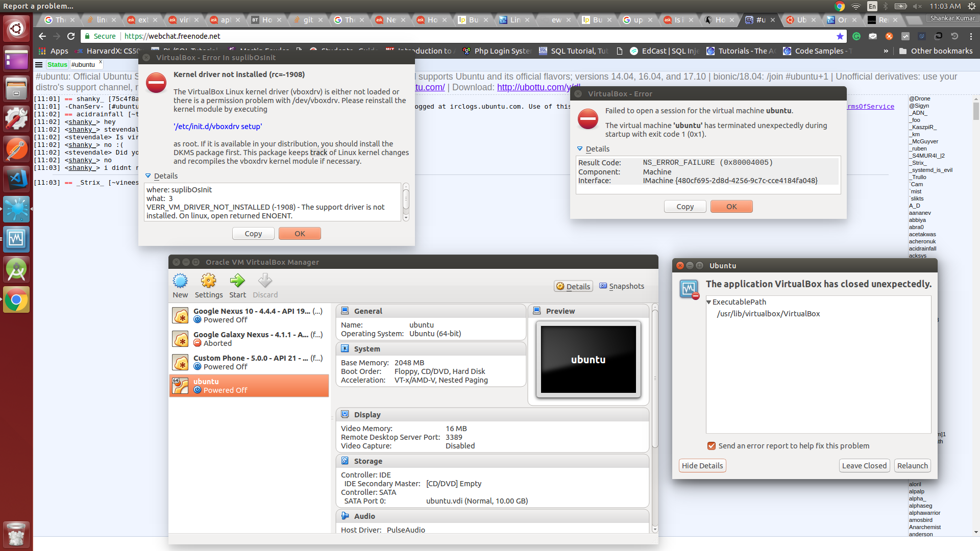Click the ubuntu preview thumbnail
This screenshot has width=980, height=551.
coord(589,360)
